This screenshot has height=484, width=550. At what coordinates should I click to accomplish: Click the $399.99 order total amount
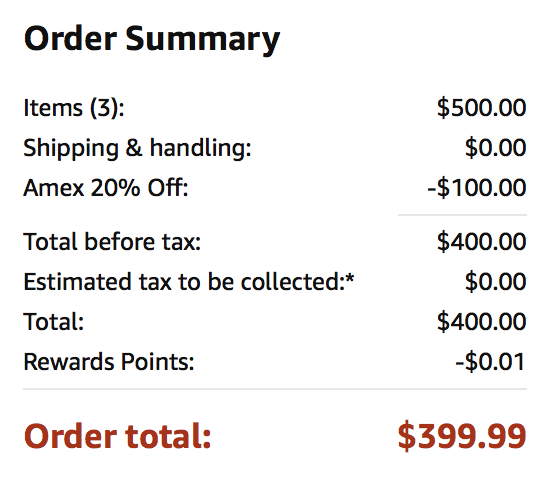pos(462,436)
